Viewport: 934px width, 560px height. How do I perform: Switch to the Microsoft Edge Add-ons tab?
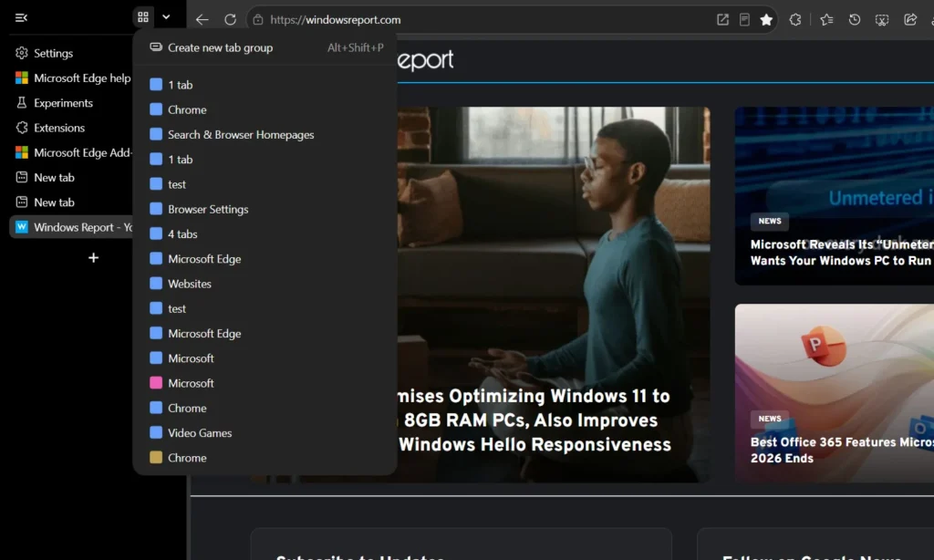tap(71, 152)
